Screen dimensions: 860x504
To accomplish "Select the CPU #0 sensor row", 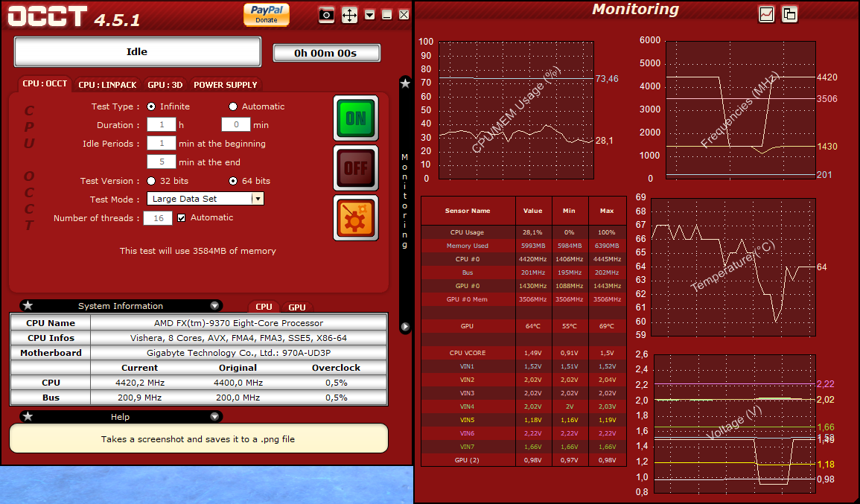I will [x=523, y=259].
